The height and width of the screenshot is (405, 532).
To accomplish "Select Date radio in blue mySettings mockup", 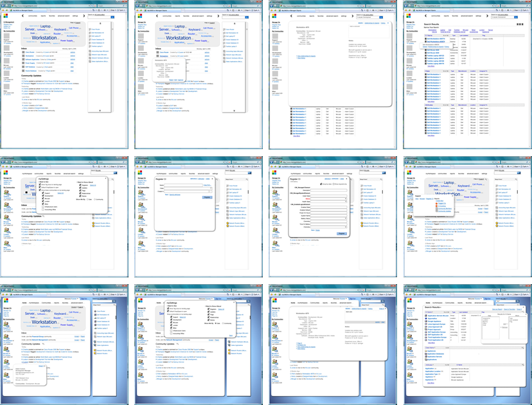I will pos(216,323).
